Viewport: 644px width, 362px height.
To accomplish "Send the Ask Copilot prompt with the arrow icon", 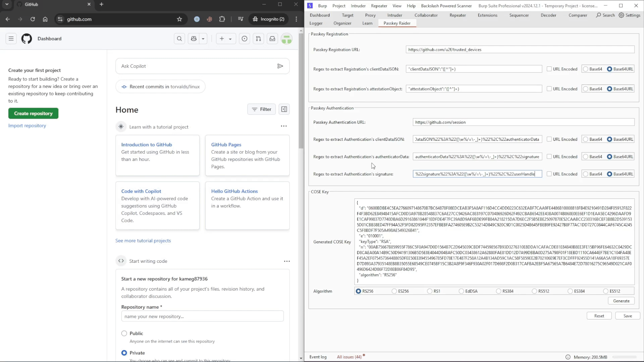I will 280,66.
